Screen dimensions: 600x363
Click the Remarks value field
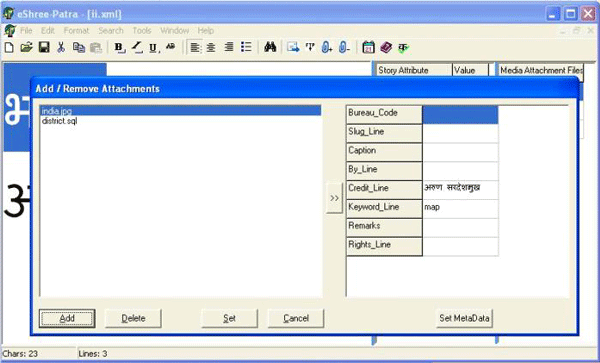460,227
